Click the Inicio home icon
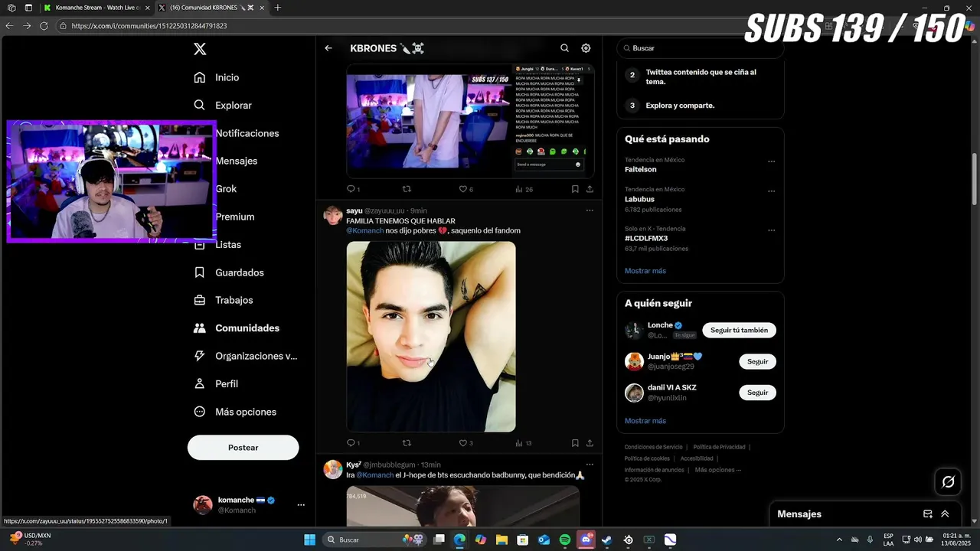 (x=200, y=77)
